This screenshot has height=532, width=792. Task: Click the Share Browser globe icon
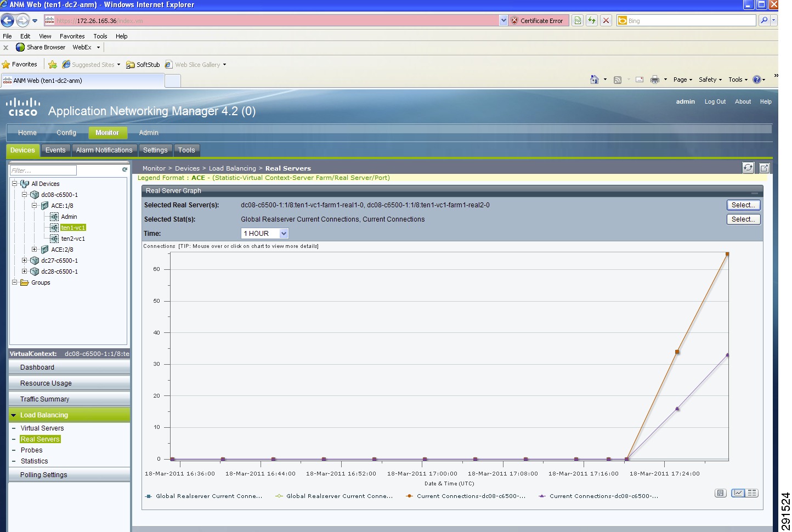tap(20, 47)
